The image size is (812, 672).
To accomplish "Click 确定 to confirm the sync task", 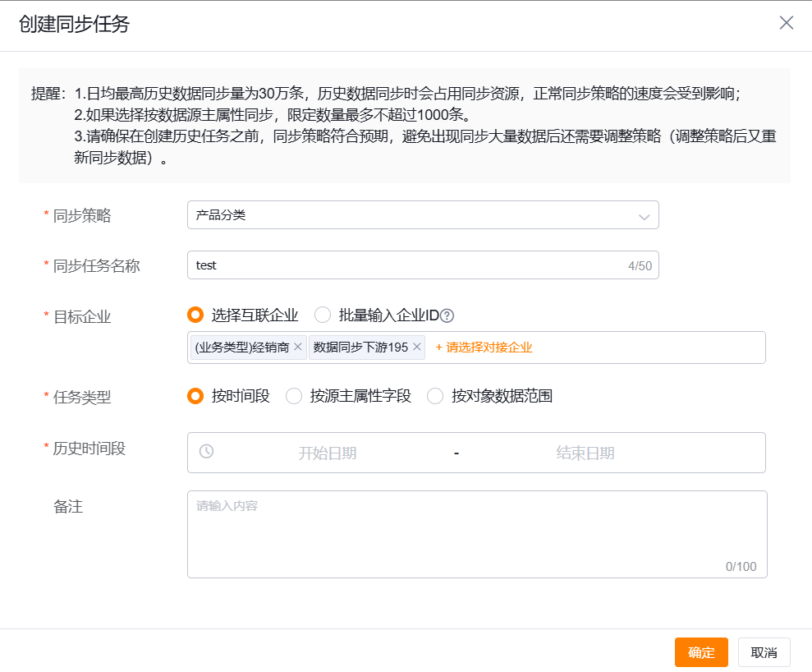I will (x=700, y=651).
